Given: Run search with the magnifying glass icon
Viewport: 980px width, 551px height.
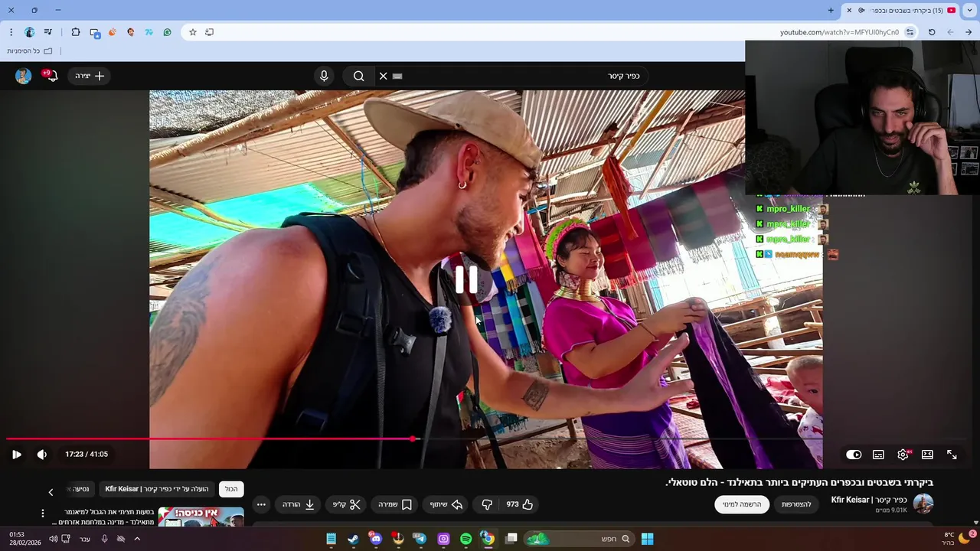Looking at the screenshot, I should 358,76.
